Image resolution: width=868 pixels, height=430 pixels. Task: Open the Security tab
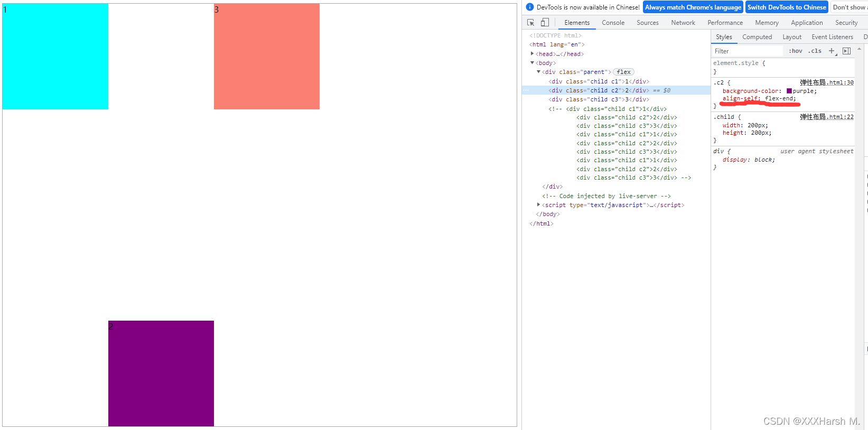pyautogui.click(x=846, y=23)
